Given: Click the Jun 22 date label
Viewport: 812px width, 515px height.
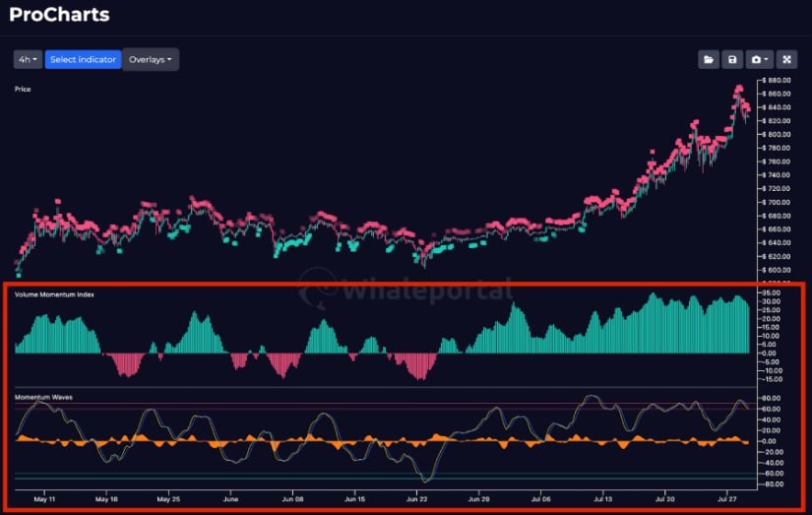Looking at the screenshot, I should (417, 499).
